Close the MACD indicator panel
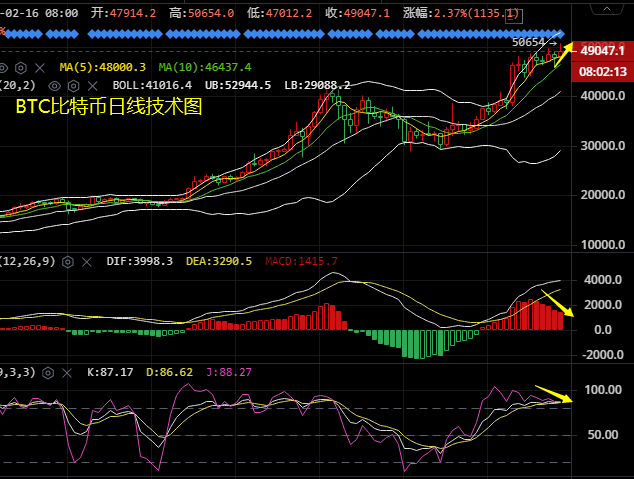The height and width of the screenshot is (479, 634). click(x=86, y=261)
